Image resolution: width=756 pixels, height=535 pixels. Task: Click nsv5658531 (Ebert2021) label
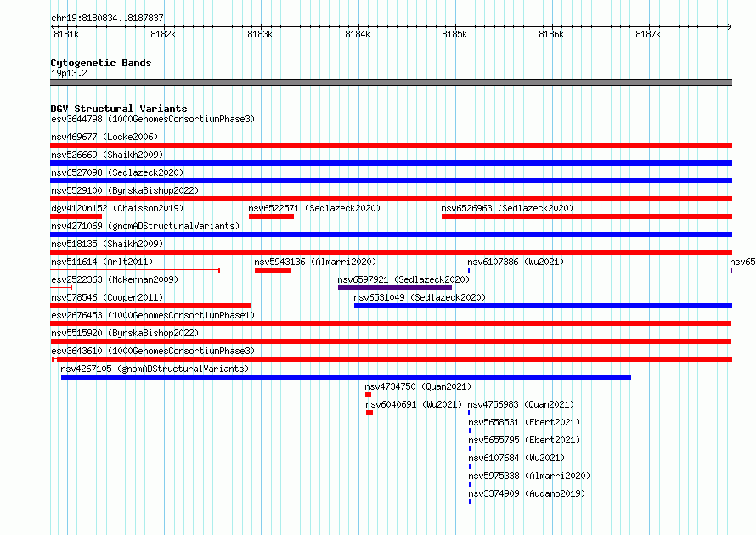pyautogui.click(x=524, y=422)
